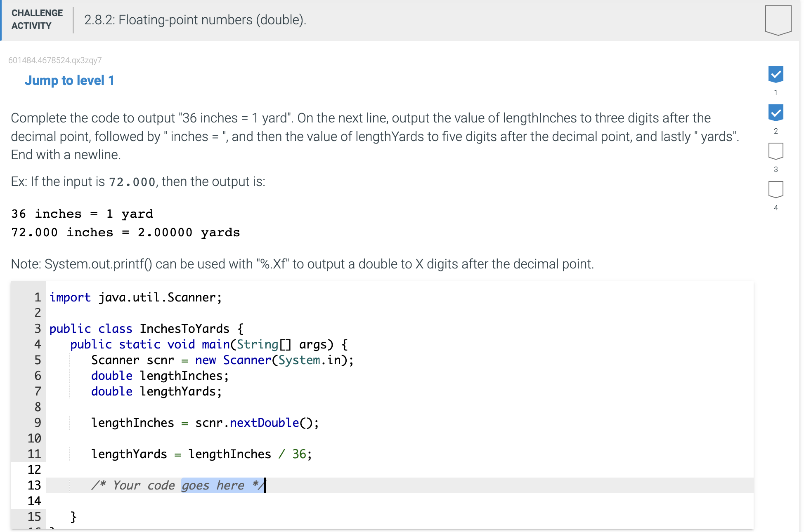Click the activity ID 601484.4678524.qx3zqy7

click(55, 60)
